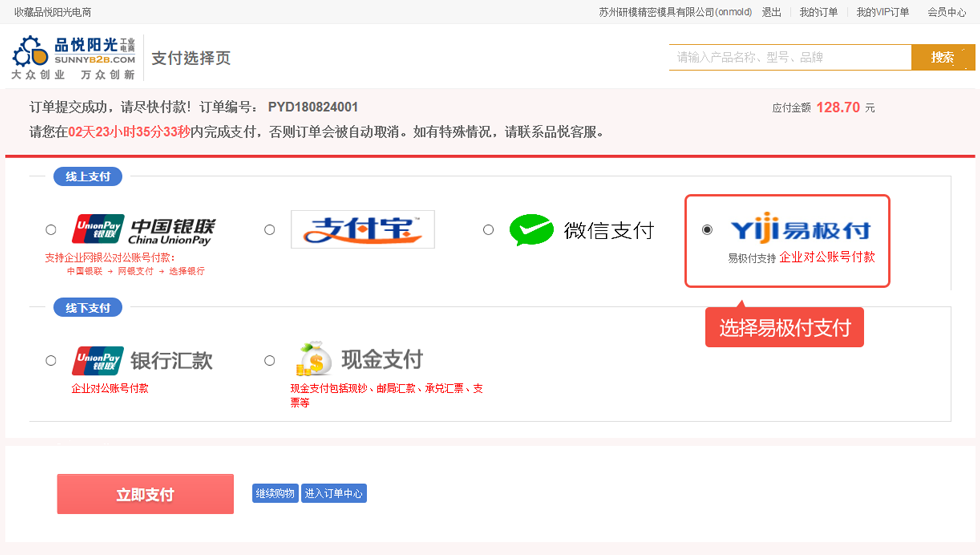Image resolution: width=980 pixels, height=555 pixels.
Task: Click the amount 128.70
Action: tap(838, 108)
